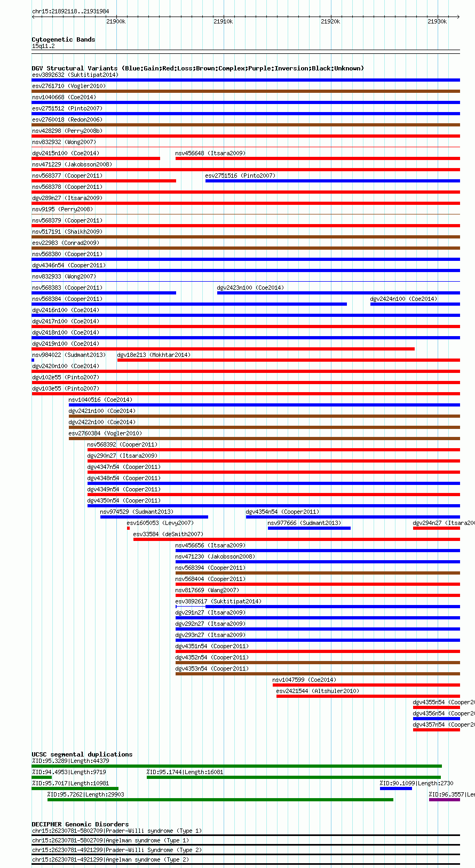Open the nsv984022 (Sudmant2013) variant
Viewport: 475px width, 868px height.
tap(69, 355)
